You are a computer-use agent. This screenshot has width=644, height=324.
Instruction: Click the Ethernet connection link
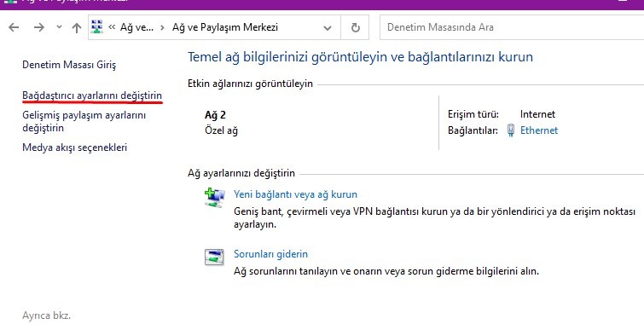point(539,130)
